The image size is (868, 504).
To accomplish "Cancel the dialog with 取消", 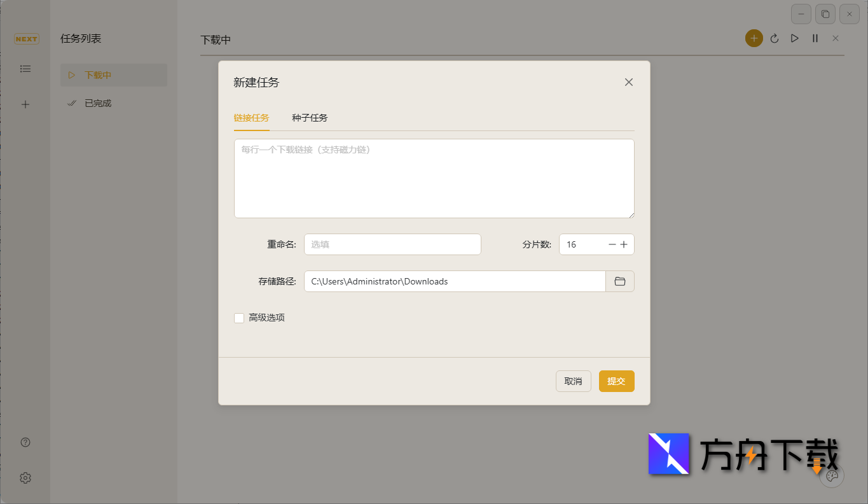I will (573, 381).
